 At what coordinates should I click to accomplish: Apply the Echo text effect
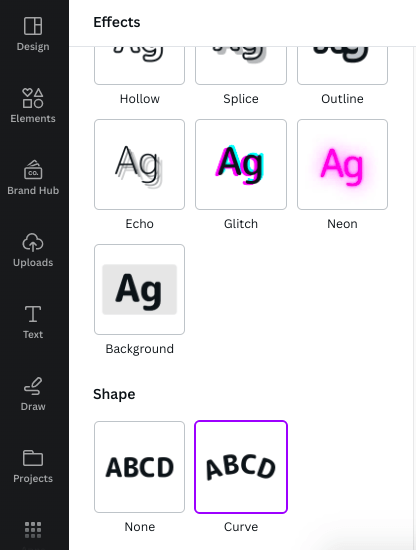coord(140,165)
